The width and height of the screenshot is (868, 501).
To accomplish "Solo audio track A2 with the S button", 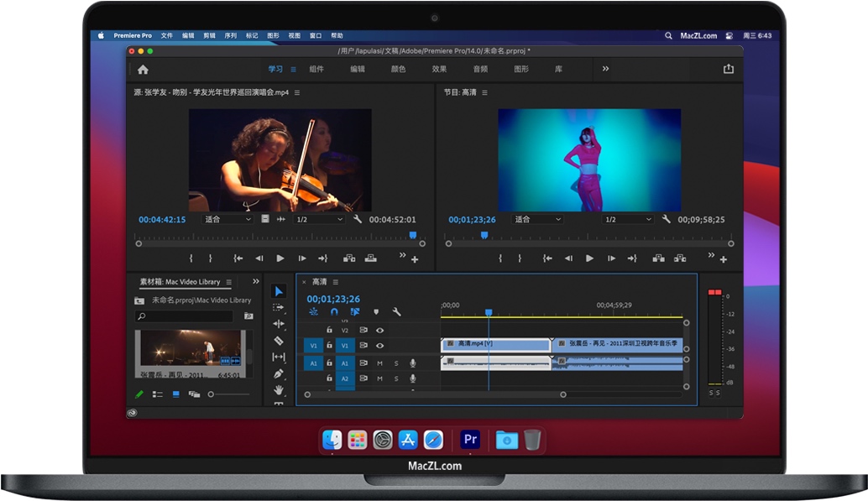I will point(395,378).
